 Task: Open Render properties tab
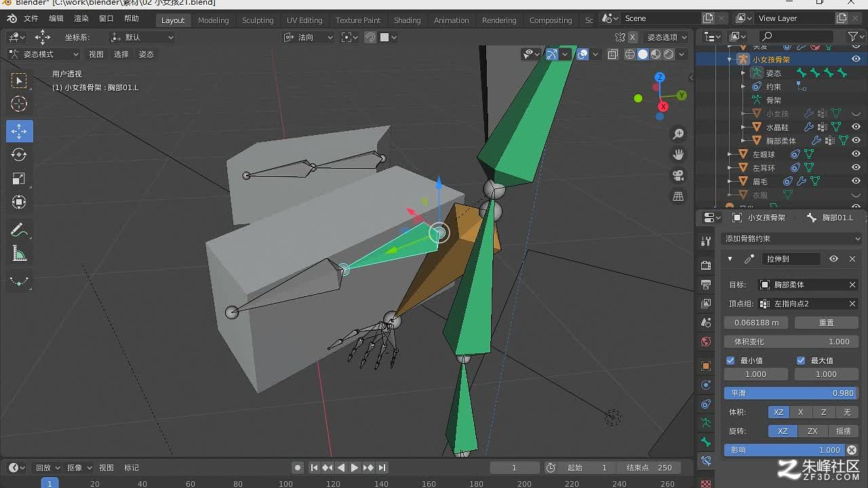706,265
